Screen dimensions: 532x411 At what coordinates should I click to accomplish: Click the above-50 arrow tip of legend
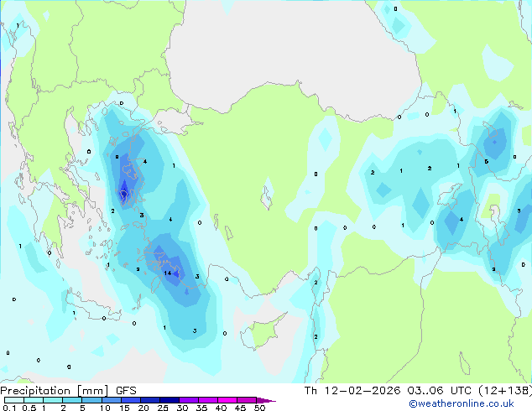click(x=266, y=400)
